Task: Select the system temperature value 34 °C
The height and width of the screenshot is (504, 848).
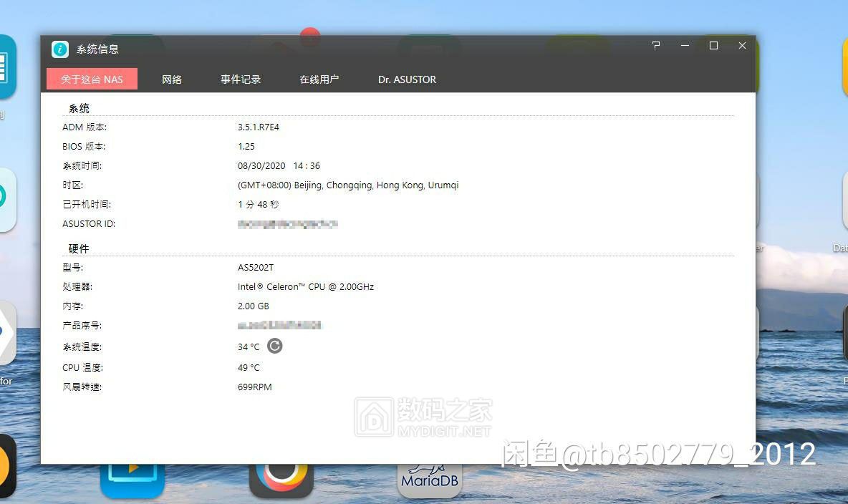Action: pyautogui.click(x=249, y=346)
